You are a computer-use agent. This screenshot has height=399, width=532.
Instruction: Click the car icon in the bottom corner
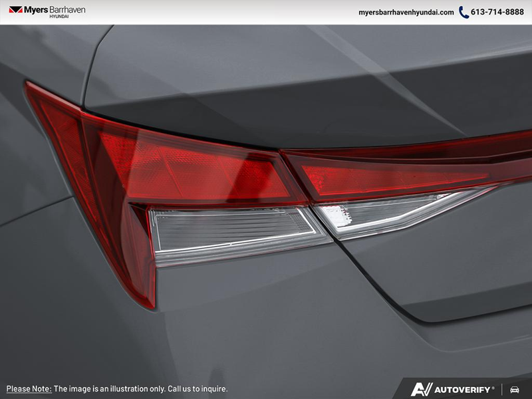(514, 389)
